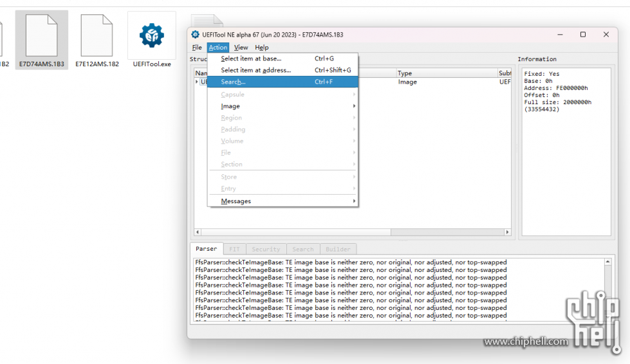This screenshot has width=630, height=364.
Task: Switch to the FIT tab
Action: (234, 250)
